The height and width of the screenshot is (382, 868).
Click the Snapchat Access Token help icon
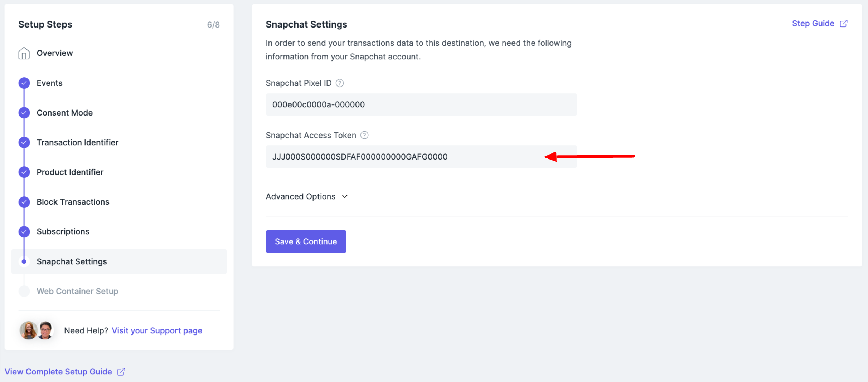coord(364,135)
